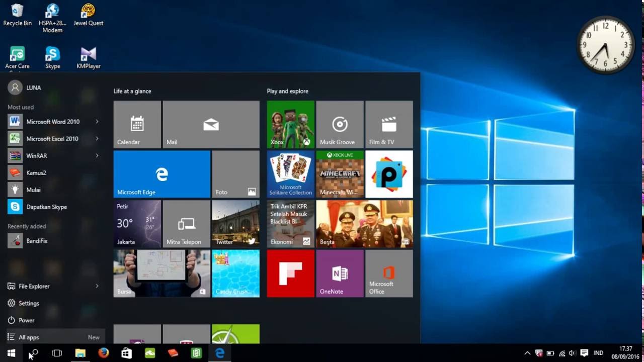Screen dimensions: 644x362
Task: Open the Twitter tile
Action: (x=235, y=224)
